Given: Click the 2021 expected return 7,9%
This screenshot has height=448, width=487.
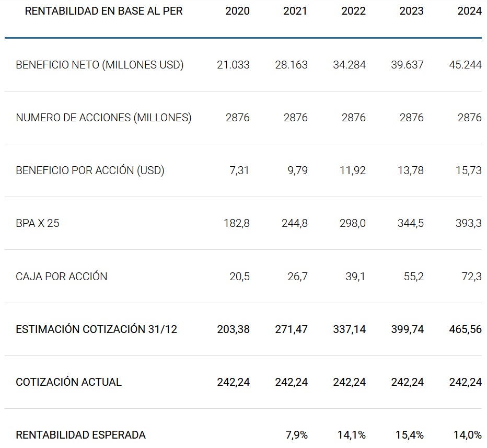Looking at the screenshot, I should click(297, 435).
